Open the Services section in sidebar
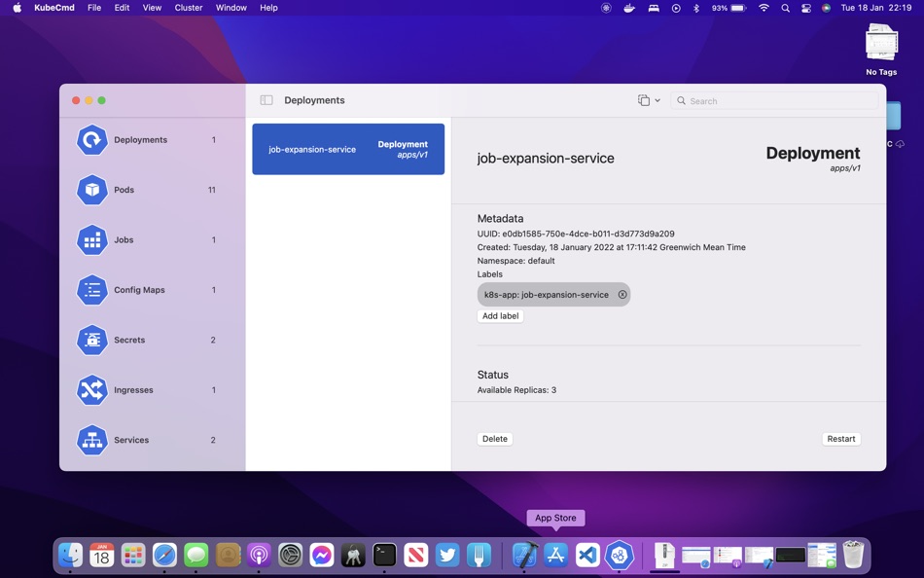Screen dimensions: 924x578 [x=146, y=440]
